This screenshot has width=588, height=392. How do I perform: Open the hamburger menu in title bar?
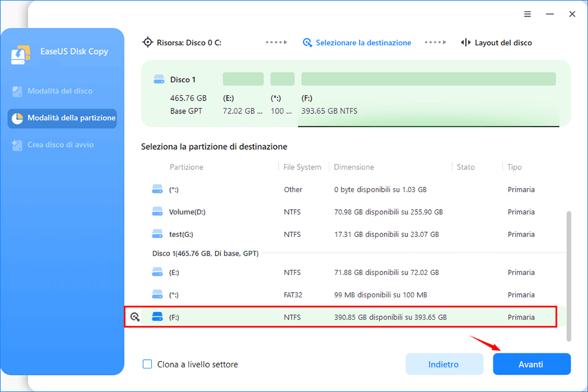(527, 14)
